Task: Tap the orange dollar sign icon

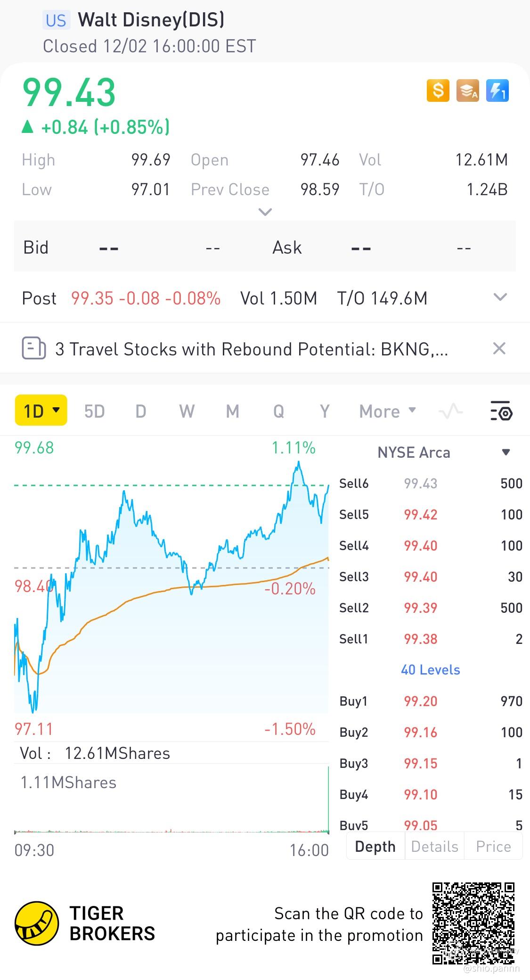Action: (x=438, y=90)
